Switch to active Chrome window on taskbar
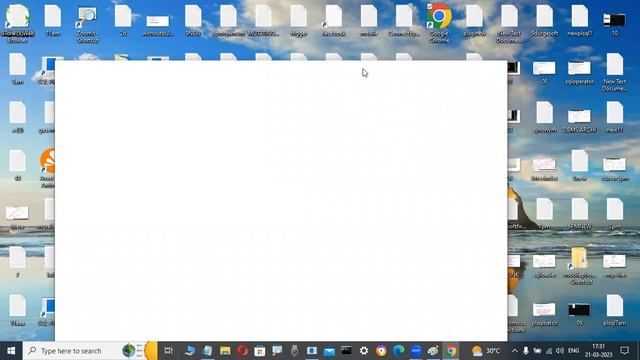 pos(451,351)
